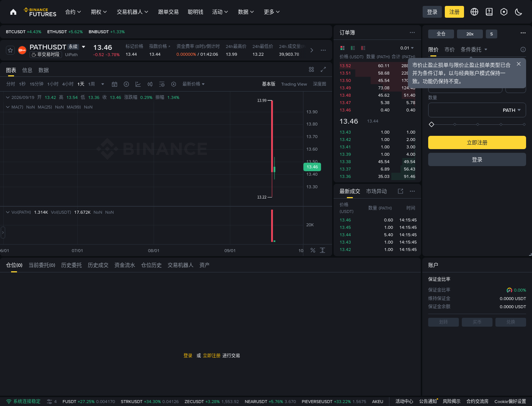The image size is (532, 406).
Task: Open order type info icon
Action: coord(523,49)
